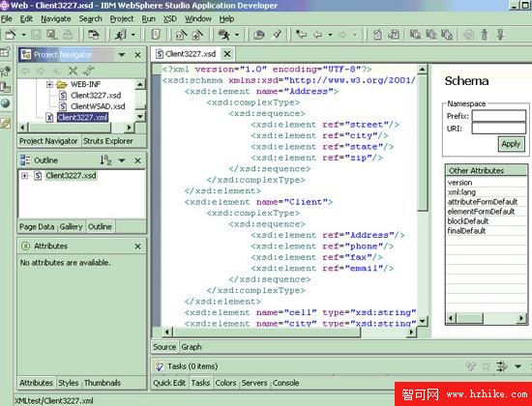Screen dimensions: 532x406
Task: Go to last edit location icon
Action: (301, 34)
